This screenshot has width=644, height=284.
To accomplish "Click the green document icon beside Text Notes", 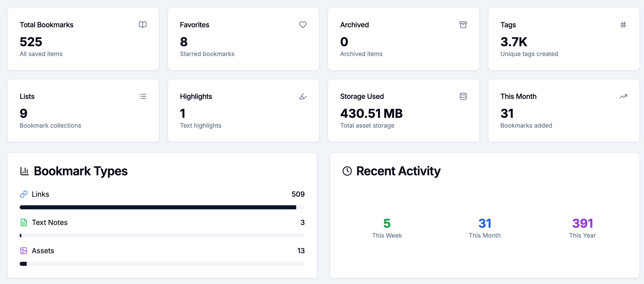I will 24,222.
